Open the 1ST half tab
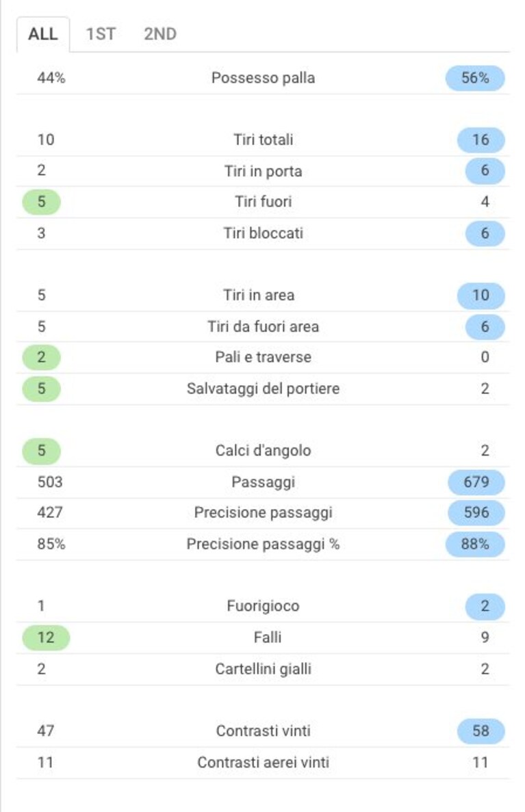This screenshot has height=812, width=525. tap(101, 34)
